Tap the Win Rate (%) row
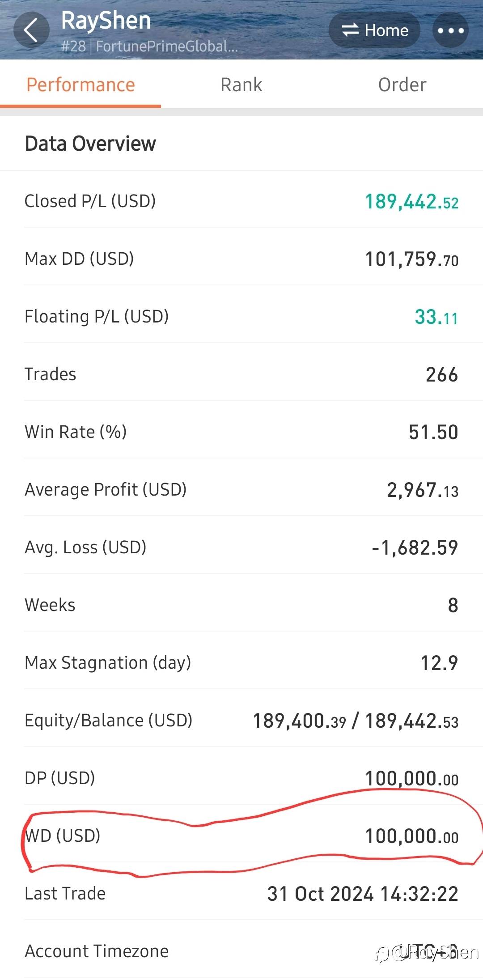483x980 pixels. click(x=241, y=432)
